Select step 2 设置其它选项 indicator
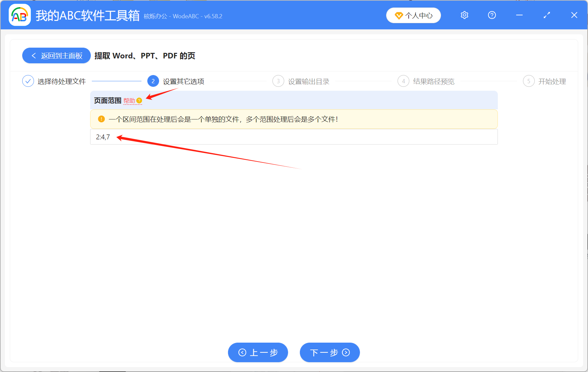This screenshot has width=588, height=372. pyautogui.click(x=153, y=81)
